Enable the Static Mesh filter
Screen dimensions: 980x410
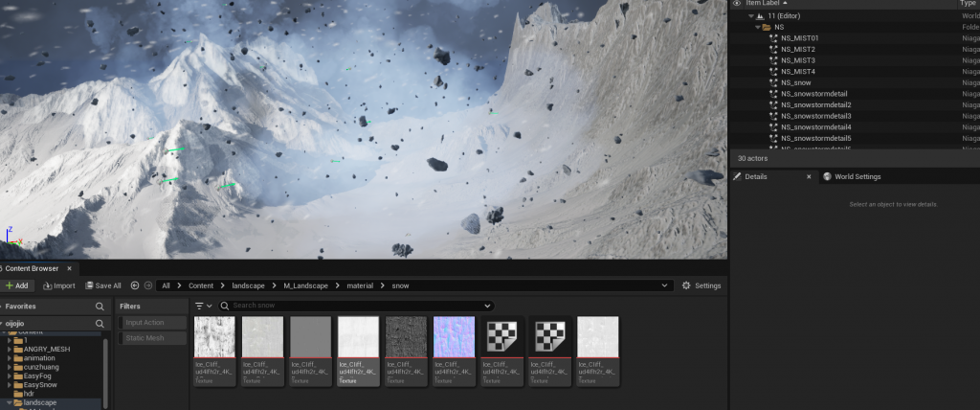[x=152, y=338]
